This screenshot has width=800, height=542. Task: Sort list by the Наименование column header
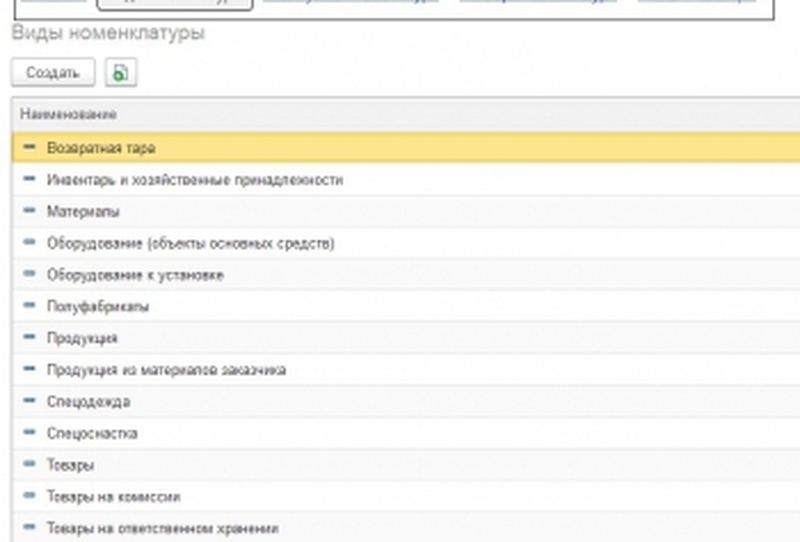point(69,114)
